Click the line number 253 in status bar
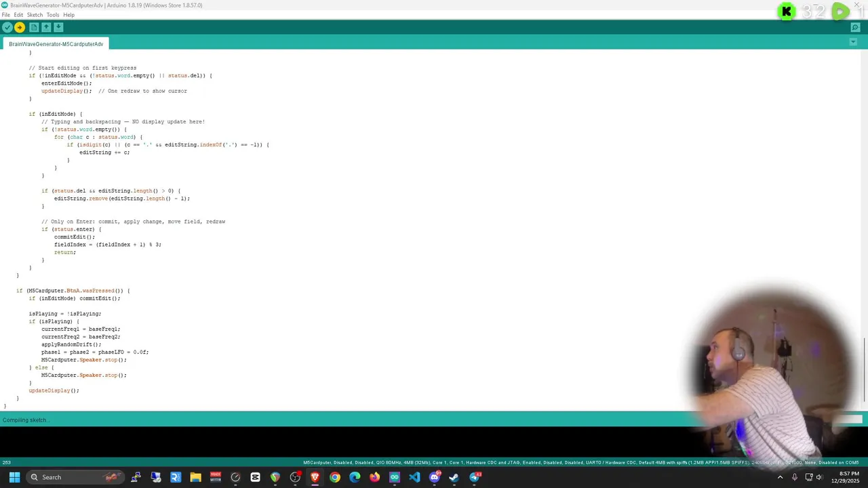The width and height of the screenshot is (868, 488). [6, 463]
